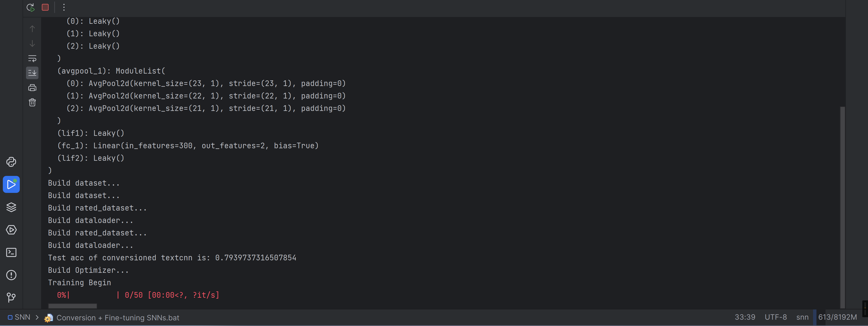Toggle soft-wrap in console output
The width and height of the screenshot is (868, 326).
(x=32, y=58)
